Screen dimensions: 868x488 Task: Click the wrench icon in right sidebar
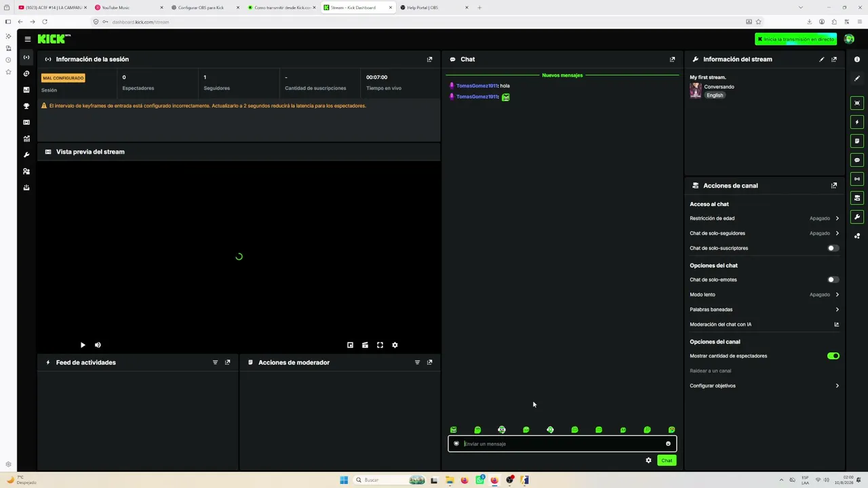pyautogui.click(x=857, y=217)
